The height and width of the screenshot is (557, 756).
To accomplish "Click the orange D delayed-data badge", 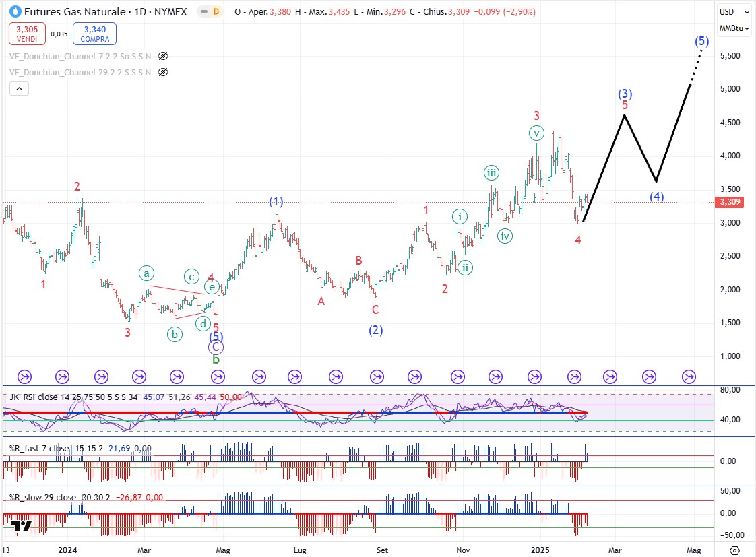I will pos(216,12).
